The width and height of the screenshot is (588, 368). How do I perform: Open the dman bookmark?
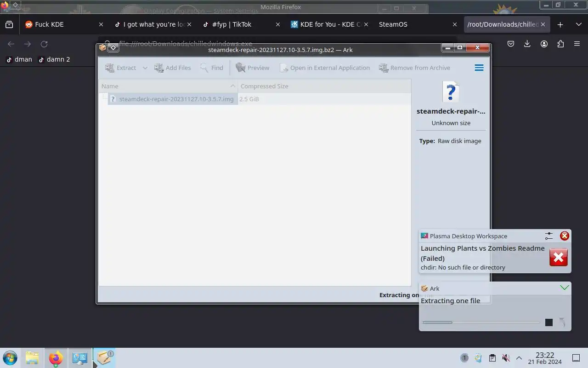click(x=19, y=59)
